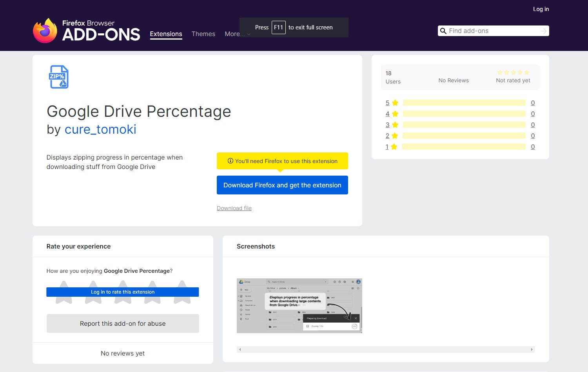Viewport: 588px width, 372px height.
Task: Click the 2-star yellow rating bar
Action: click(x=464, y=136)
